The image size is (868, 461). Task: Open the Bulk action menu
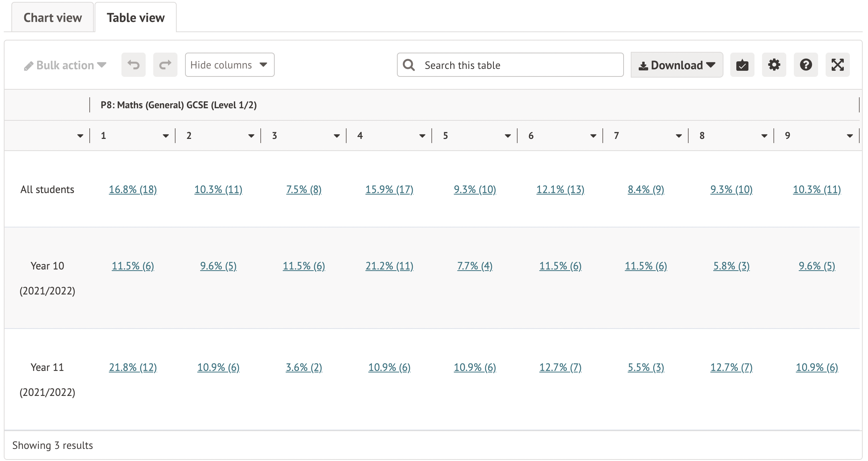pos(65,65)
